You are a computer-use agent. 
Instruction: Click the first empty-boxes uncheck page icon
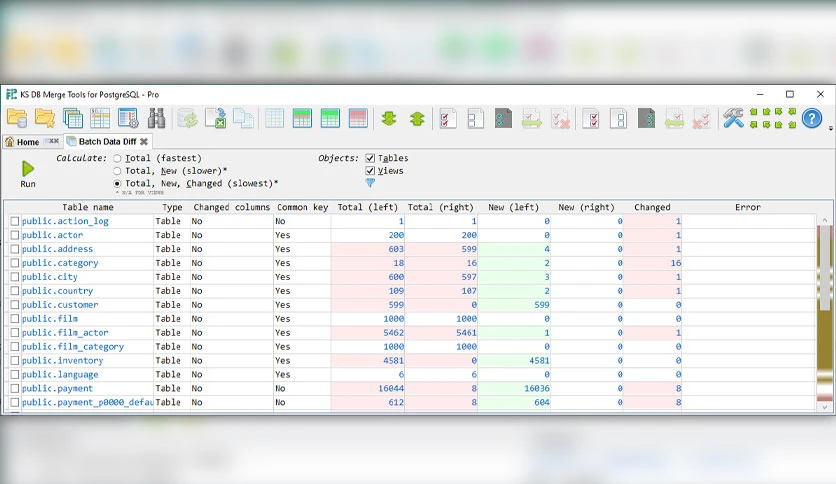(476, 118)
